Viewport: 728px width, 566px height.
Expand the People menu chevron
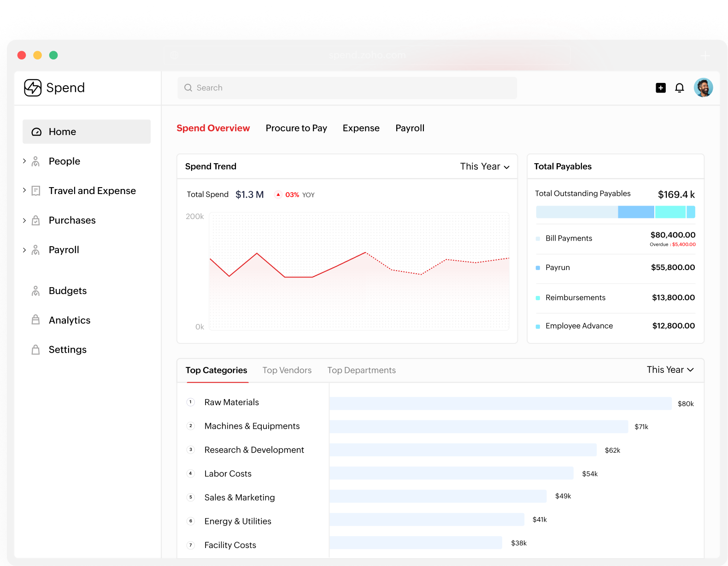pyautogui.click(x=24, y=161)
